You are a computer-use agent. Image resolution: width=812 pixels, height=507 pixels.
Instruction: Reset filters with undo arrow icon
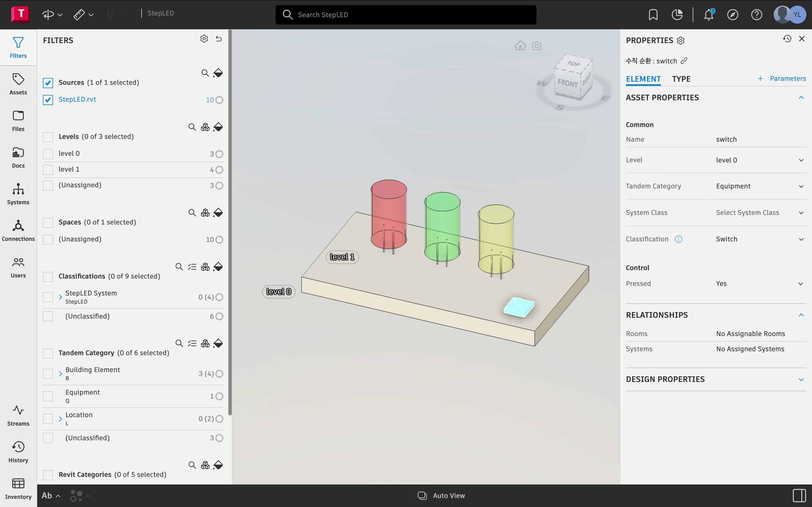[x=219, y=39]
